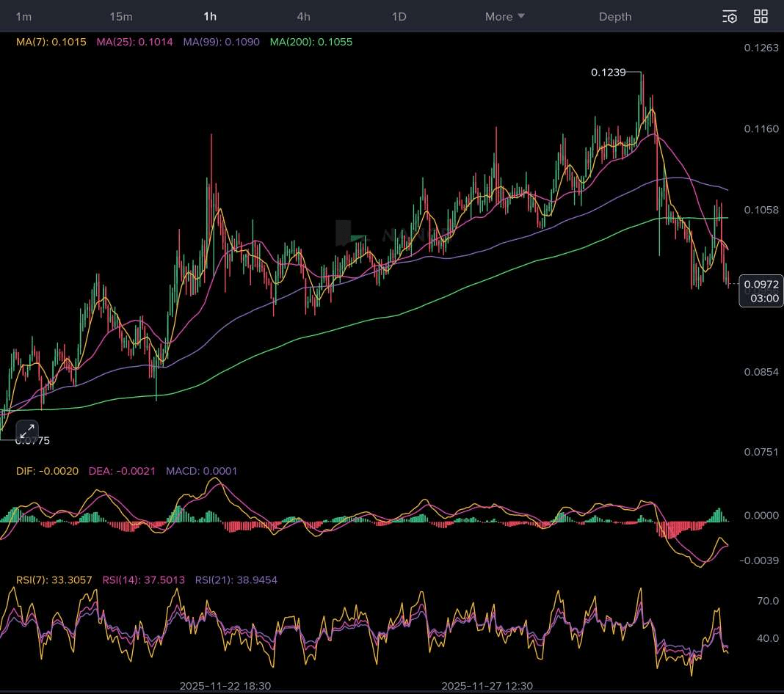Tap the RSI(7) indicator label
Screen dimensions: 784x694
54,580
